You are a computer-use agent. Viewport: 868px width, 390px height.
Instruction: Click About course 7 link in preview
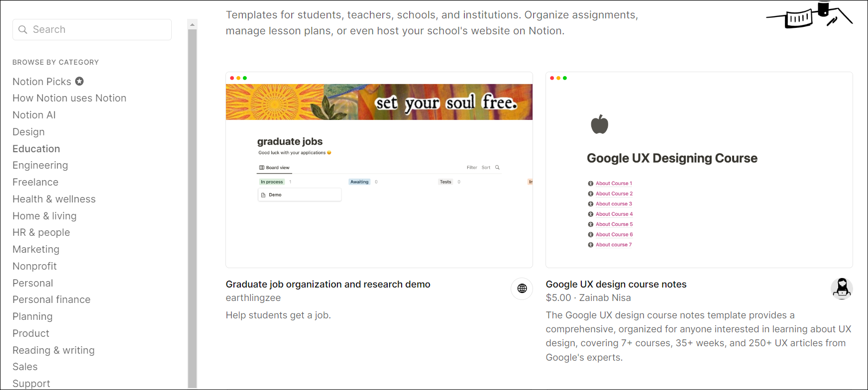pos(614,245)
